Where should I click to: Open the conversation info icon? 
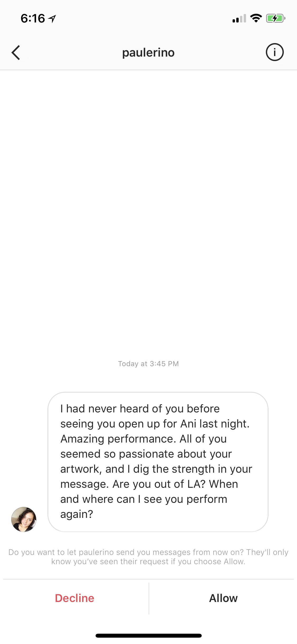[275, 52]
